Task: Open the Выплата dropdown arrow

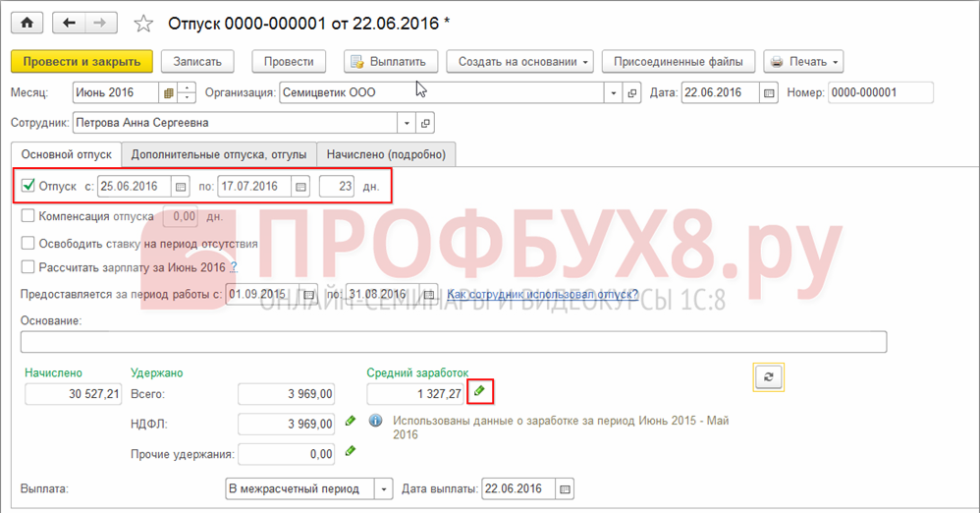Action: pos(384,488)
